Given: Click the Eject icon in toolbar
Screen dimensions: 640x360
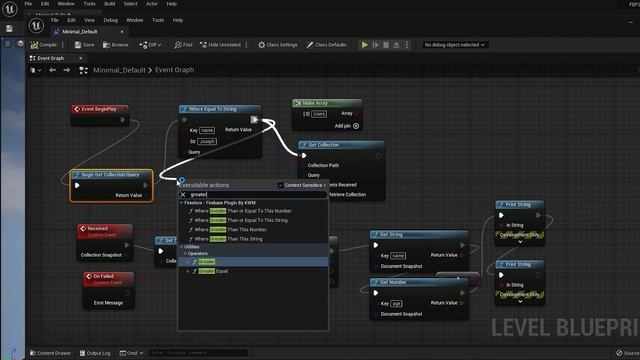Looking at the screenshot, I should (x=396, y=45).
